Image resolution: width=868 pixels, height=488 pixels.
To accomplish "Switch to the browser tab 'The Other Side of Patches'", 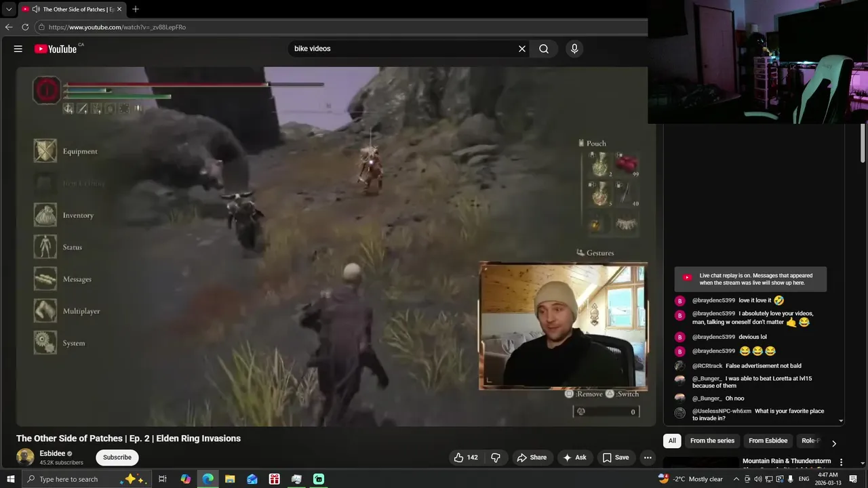I will 72,9.
